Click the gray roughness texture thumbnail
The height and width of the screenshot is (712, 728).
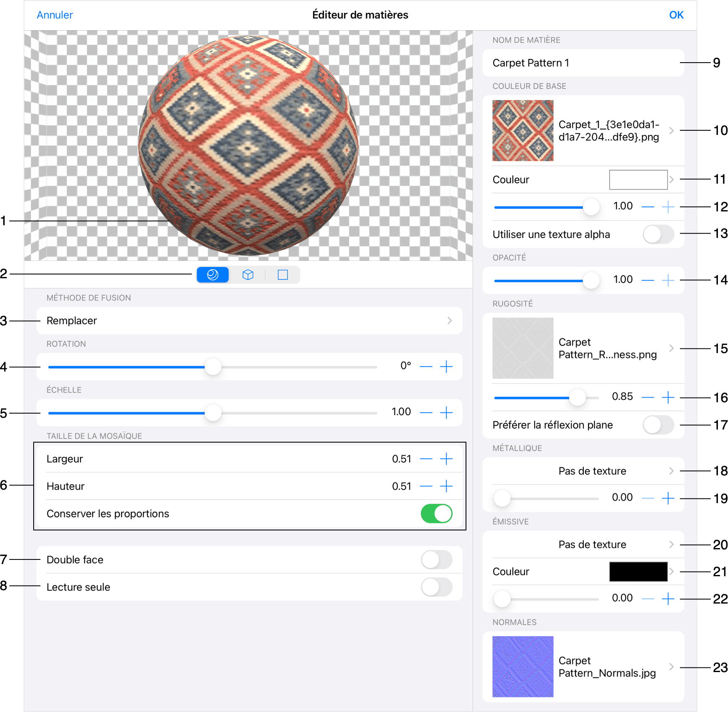(x=523, y=348)
